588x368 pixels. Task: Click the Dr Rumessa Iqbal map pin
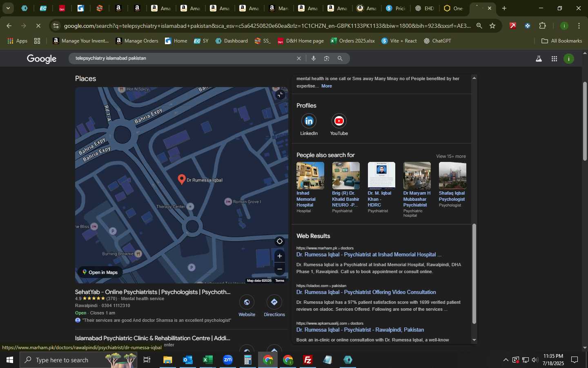click(182, 179)
